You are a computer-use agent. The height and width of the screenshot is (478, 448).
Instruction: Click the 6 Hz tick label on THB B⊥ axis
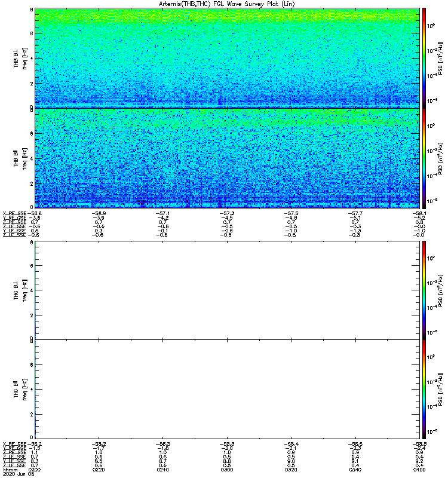point(32,33)
